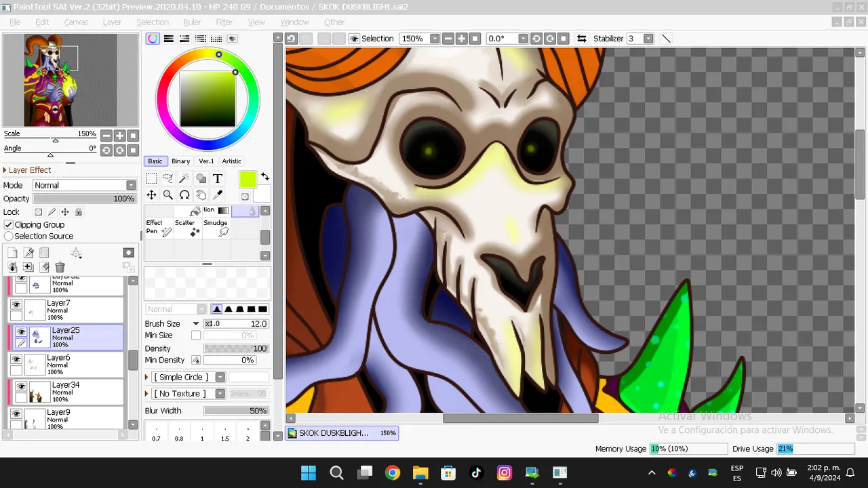
Task: Click the SKOK DUSKBLIGHT document tab
Action: coord(342,433)
